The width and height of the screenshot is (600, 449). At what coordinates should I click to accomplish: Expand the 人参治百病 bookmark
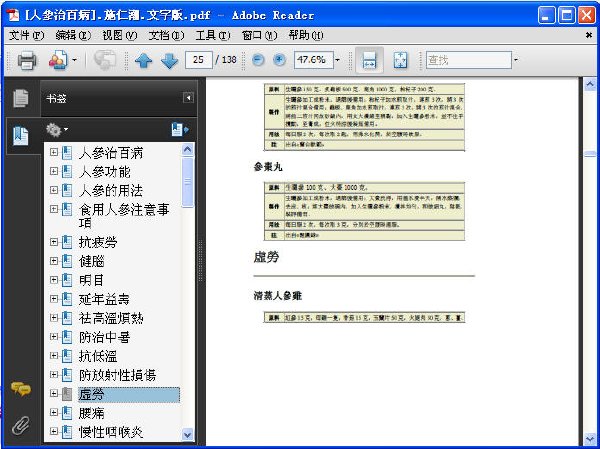pyautogui.click(x=54, y=152)
